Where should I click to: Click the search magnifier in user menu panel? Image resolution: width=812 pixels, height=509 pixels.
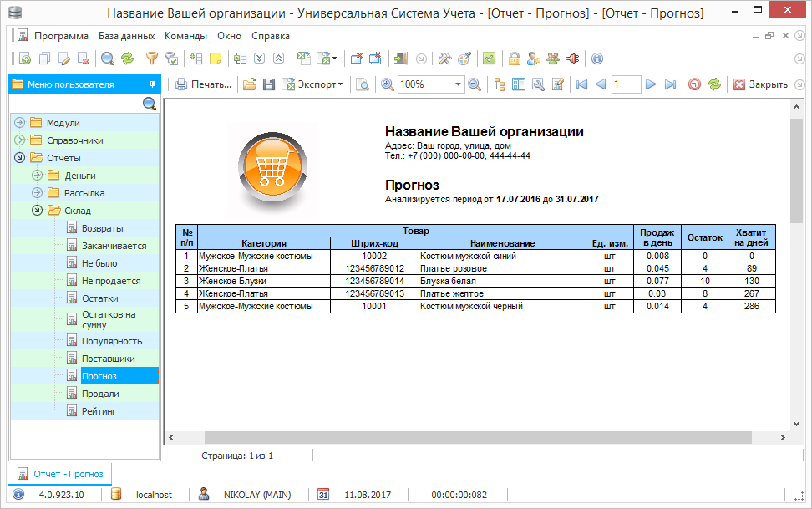pos(150,104)
